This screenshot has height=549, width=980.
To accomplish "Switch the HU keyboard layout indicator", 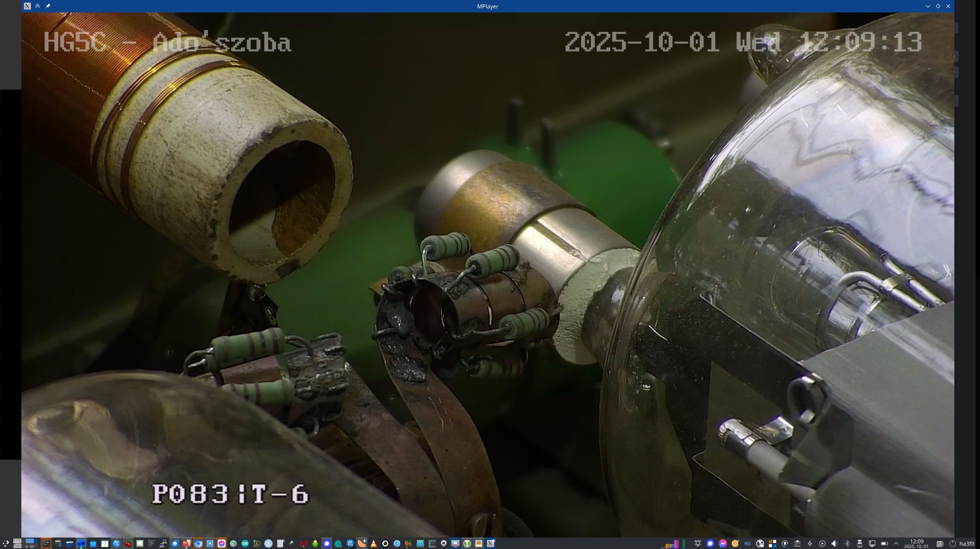I will point(747,543).
